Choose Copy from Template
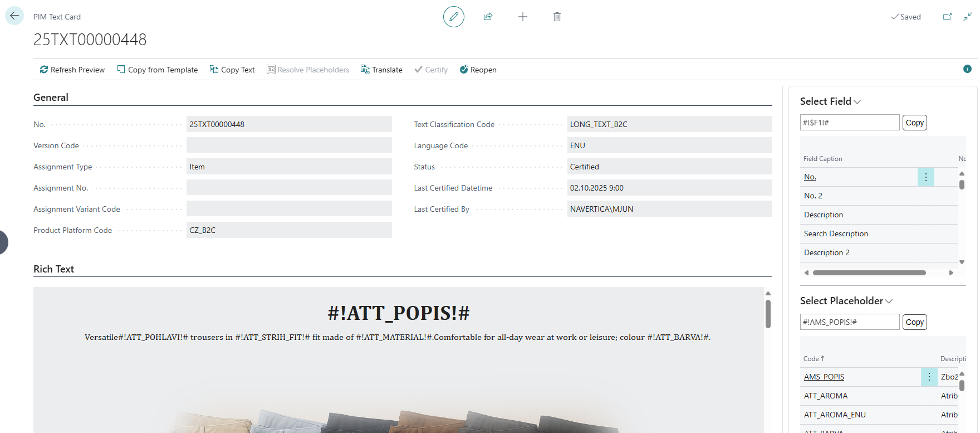 tap(158, 70)
